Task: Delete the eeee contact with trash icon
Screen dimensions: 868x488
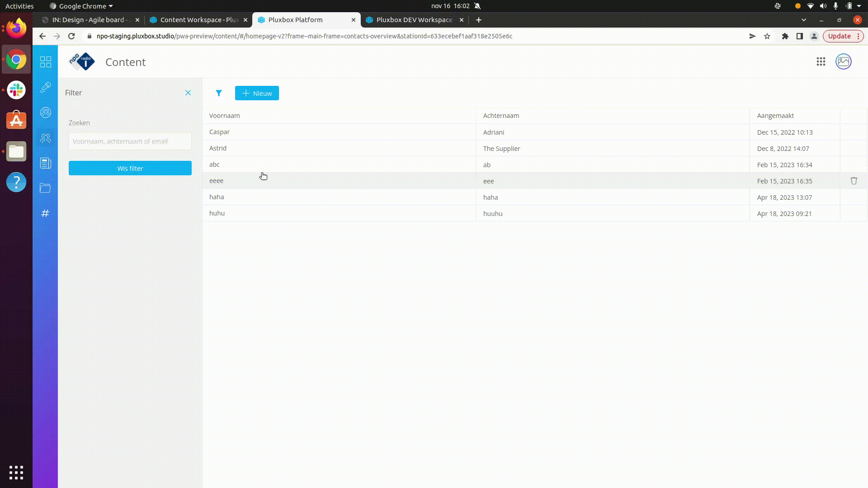Action: [854, 181]
